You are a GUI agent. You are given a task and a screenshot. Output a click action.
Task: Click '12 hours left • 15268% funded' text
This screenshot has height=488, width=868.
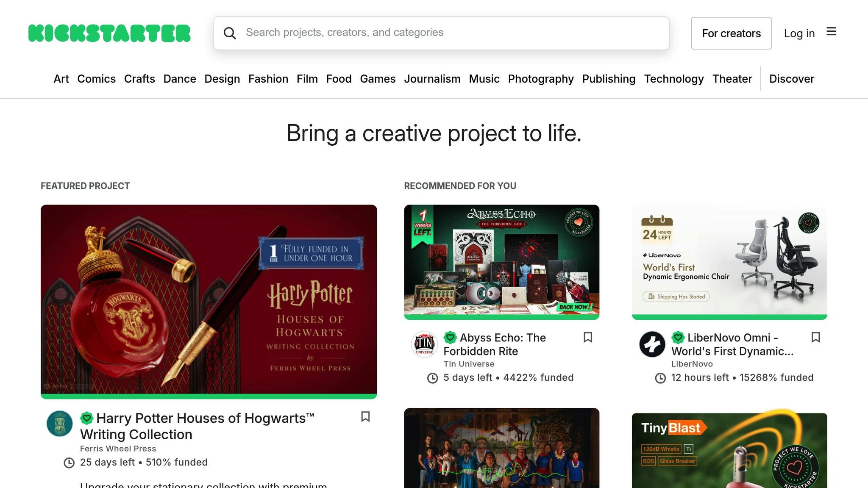pyautogui.click(x=743, y=377)
